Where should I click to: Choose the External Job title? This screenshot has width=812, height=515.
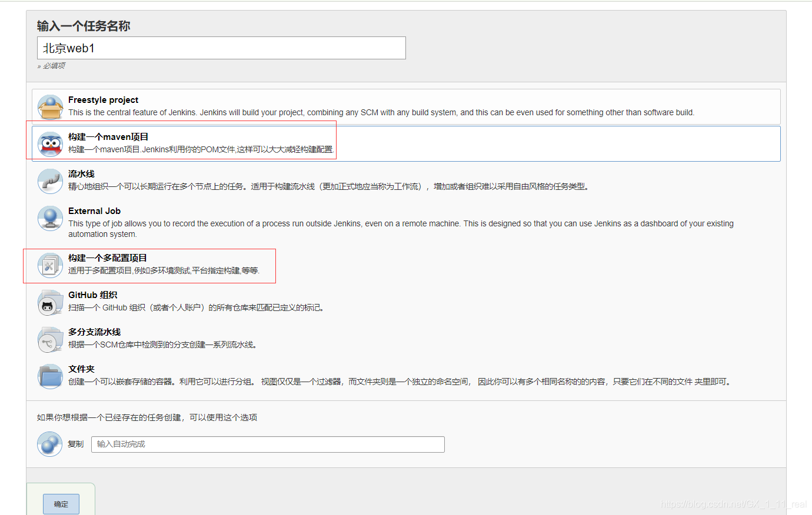pos(94,211)
